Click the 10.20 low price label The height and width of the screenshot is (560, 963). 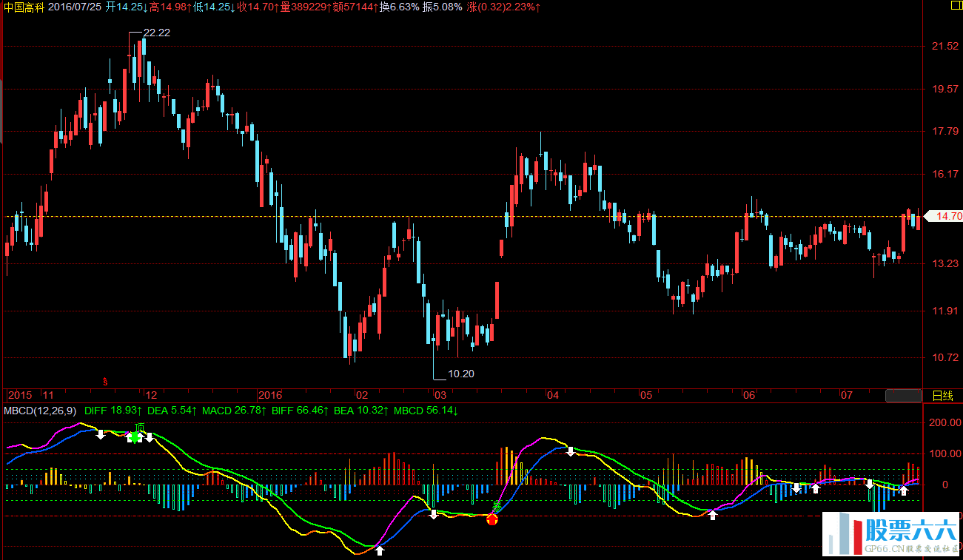pyautogui.click(x=460, y=374)
